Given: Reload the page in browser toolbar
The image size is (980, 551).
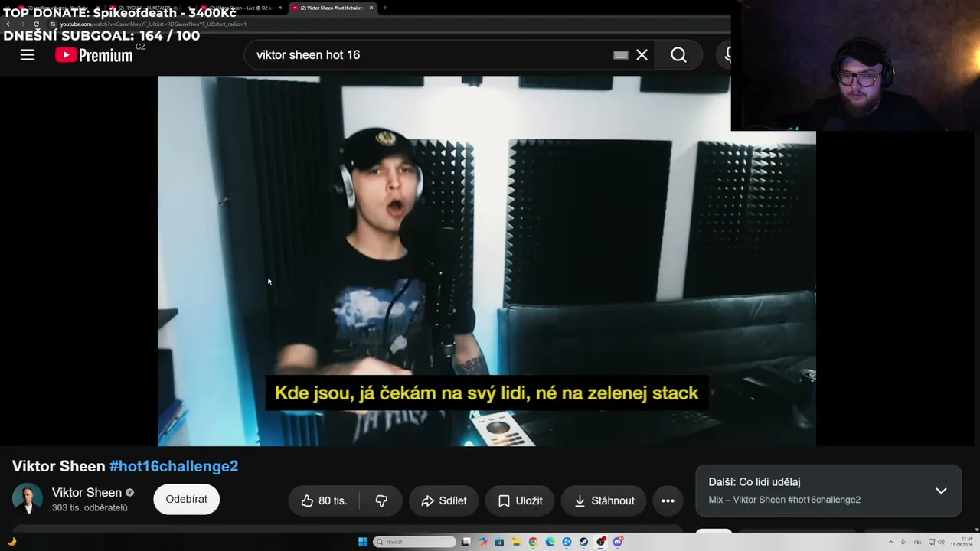Looking at the screenshot, I should point(36,24).
